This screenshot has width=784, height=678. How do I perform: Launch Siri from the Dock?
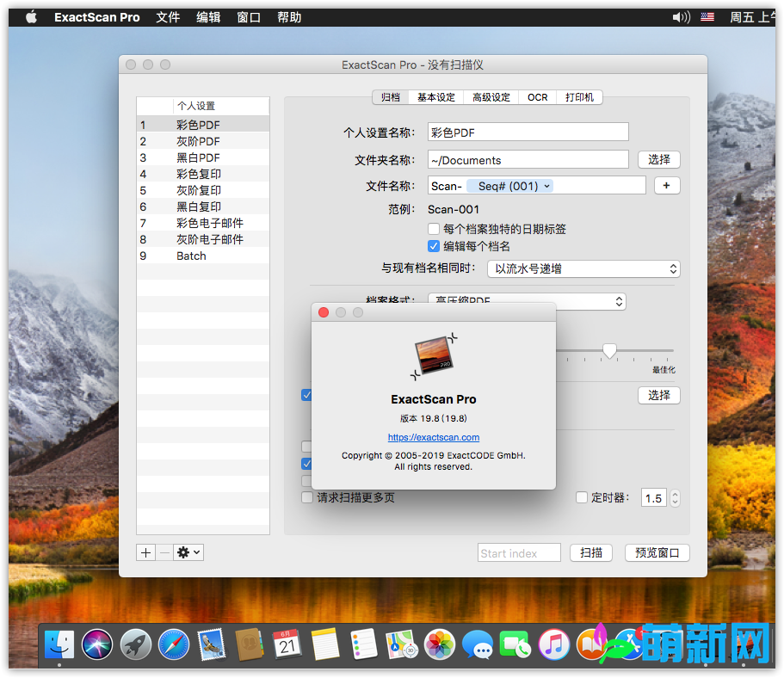coord(97,644)
